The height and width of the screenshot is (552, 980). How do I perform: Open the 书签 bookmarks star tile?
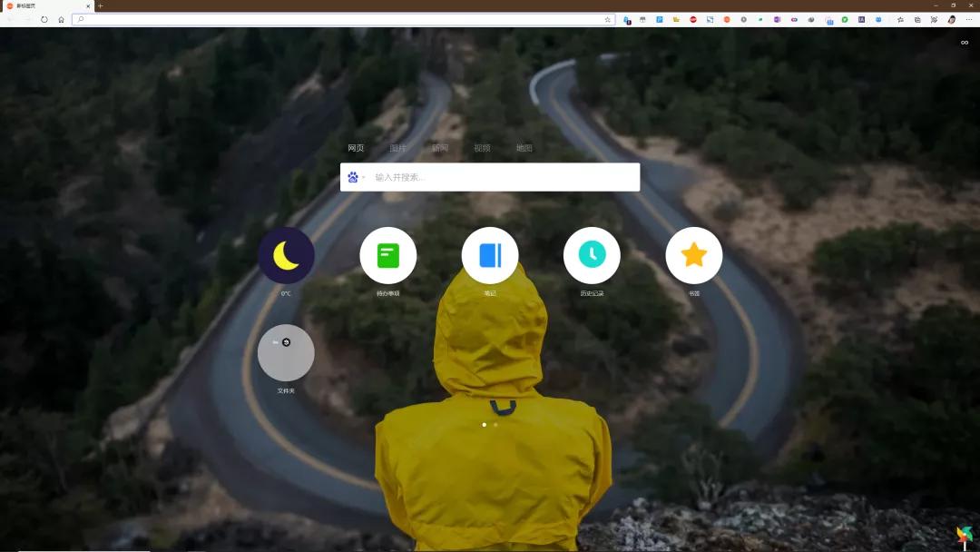[x=694, y=255]
